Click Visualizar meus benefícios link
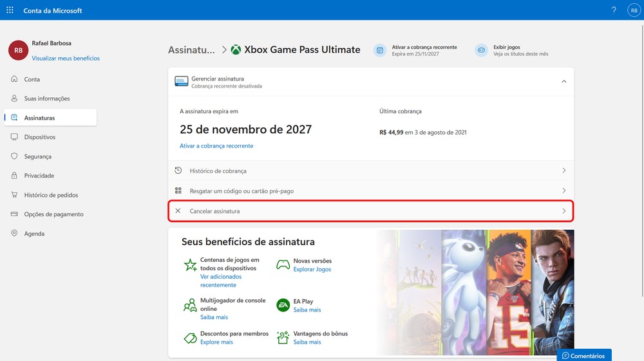Screen dimensions: 644x361 coord(66,59)
